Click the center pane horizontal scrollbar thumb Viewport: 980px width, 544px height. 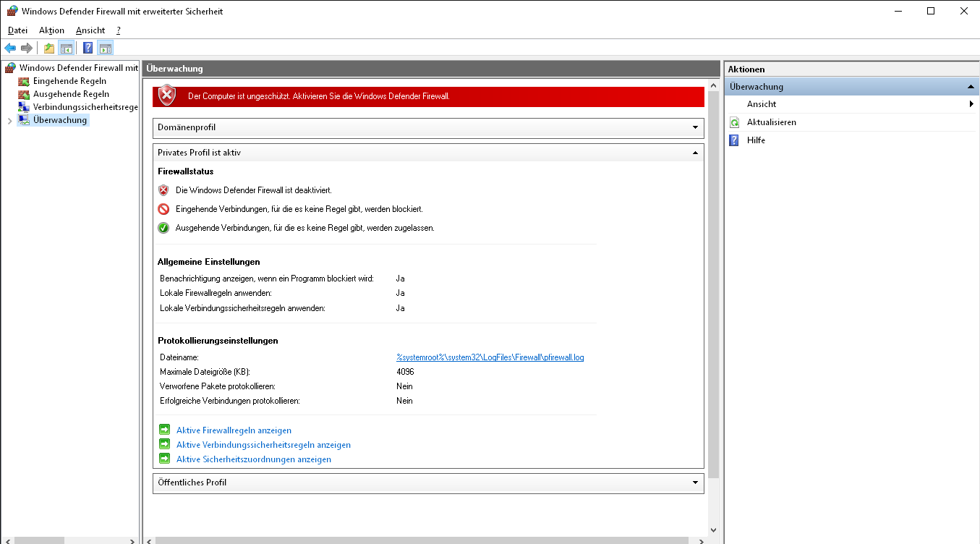click(422, 540)
